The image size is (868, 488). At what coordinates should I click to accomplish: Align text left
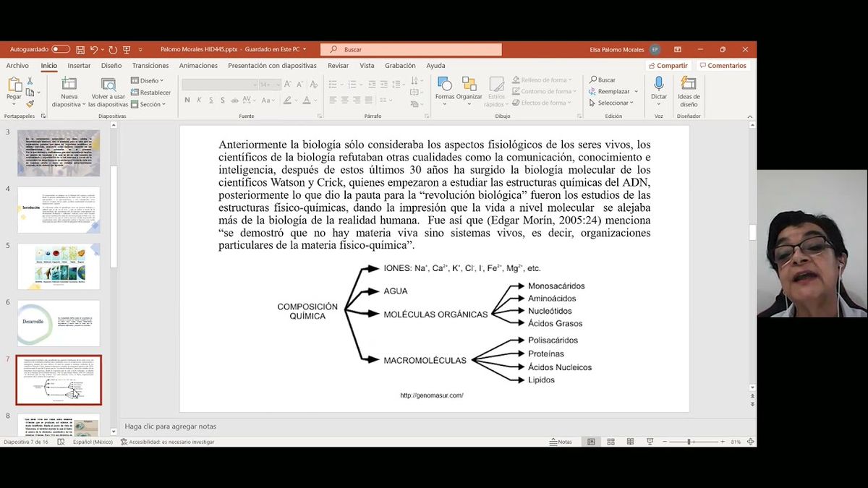coord(333,100)
